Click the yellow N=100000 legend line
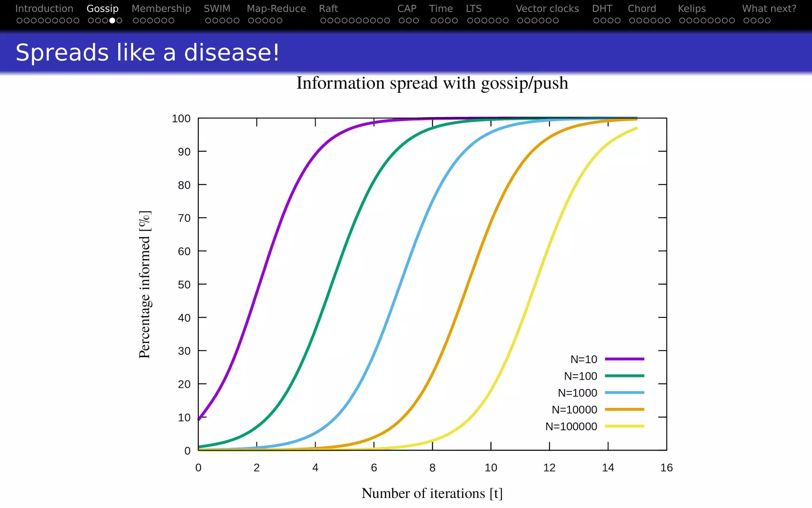 pos(624,426)
